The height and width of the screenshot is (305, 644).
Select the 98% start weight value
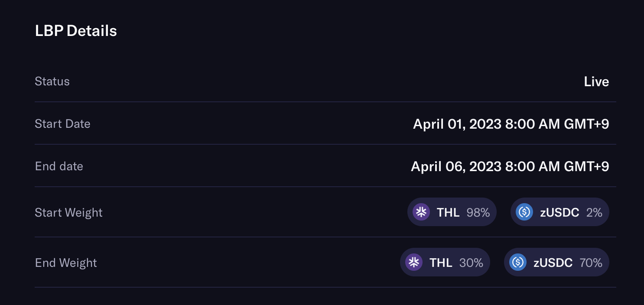click(x=478, y=213)
